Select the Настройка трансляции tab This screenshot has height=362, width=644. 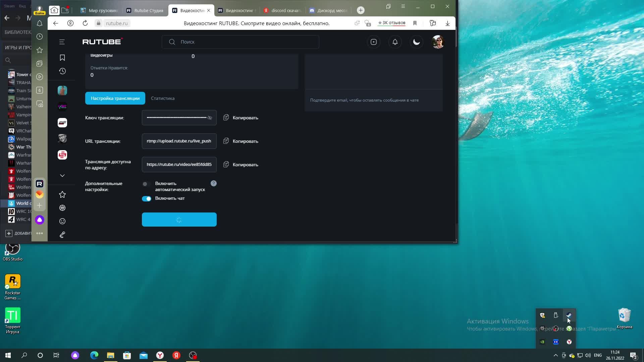pos(115,98)
